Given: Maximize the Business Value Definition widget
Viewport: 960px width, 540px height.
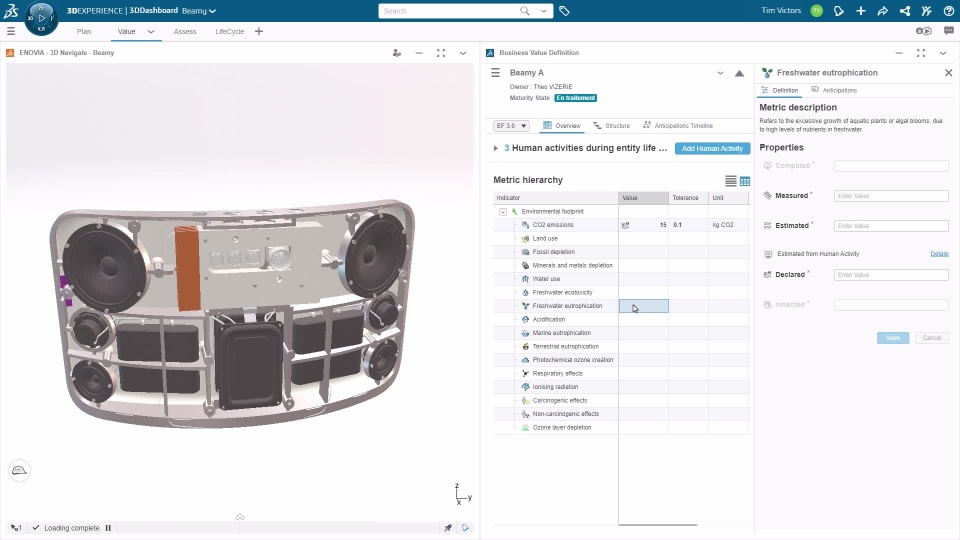Looking at the screenshot, I should pos(921,53).
